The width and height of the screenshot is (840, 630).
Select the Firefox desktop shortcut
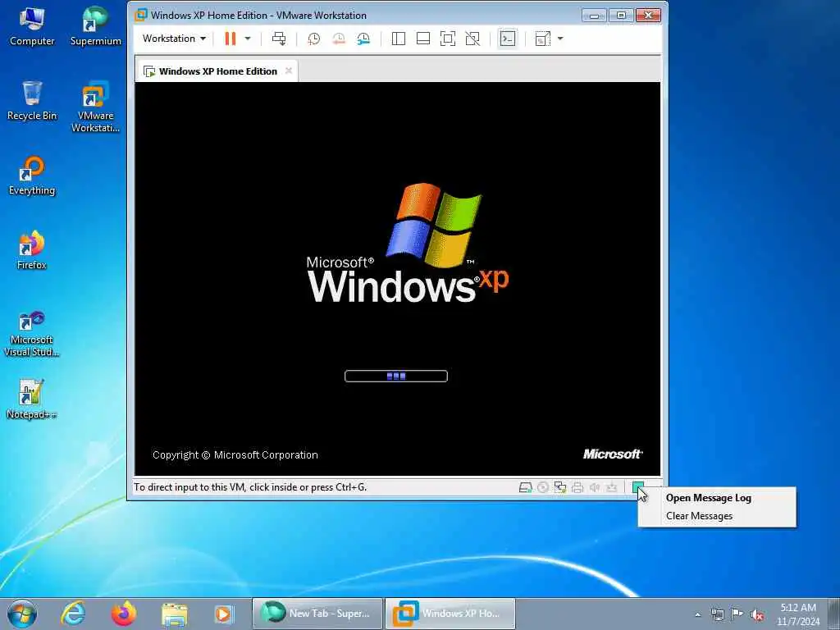[x=32, y=250]
